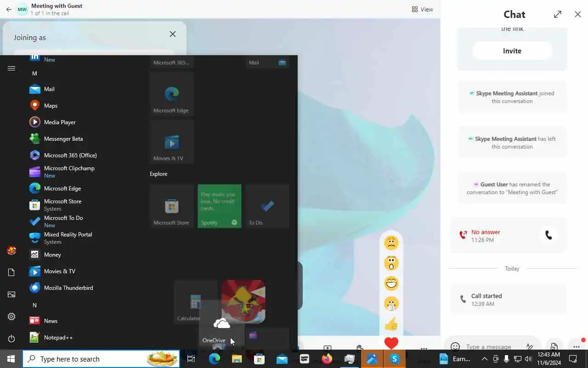588x368 pixels.
Task: Open the To Do tile under Explore
Action: pos(267,206)
